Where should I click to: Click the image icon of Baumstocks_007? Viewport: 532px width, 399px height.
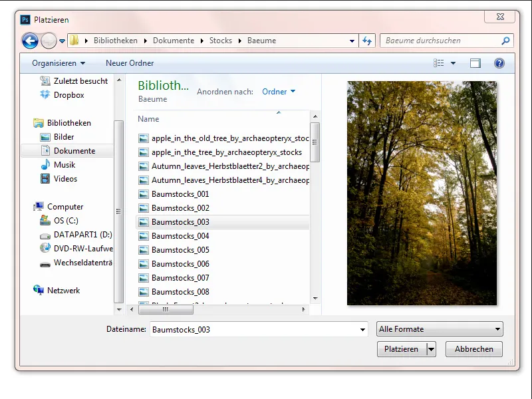[144, 278]
